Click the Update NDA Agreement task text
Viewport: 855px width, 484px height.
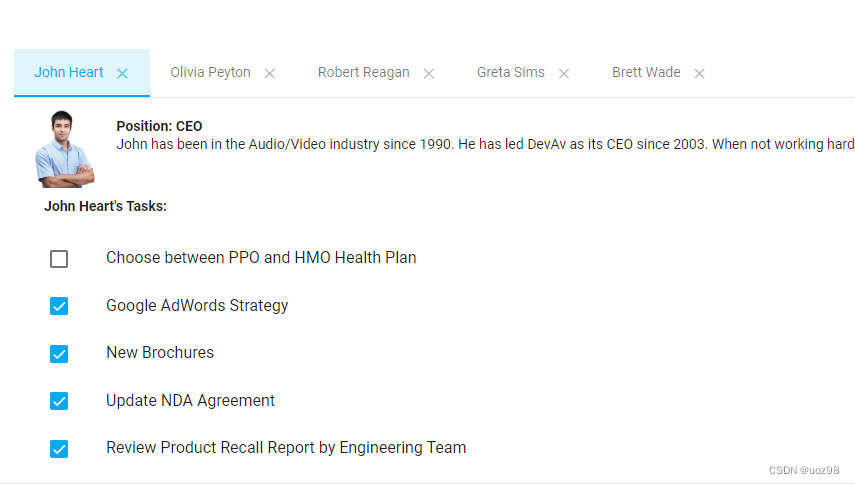(190, 401)
